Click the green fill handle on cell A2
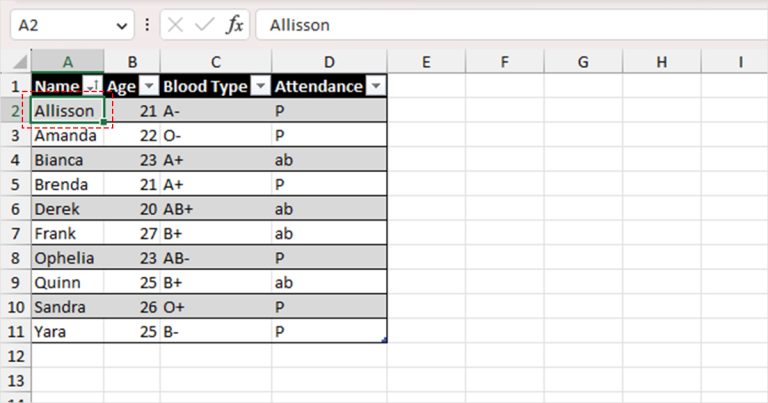768x403 pixels. pyautogui.click(x=104, y=121)
